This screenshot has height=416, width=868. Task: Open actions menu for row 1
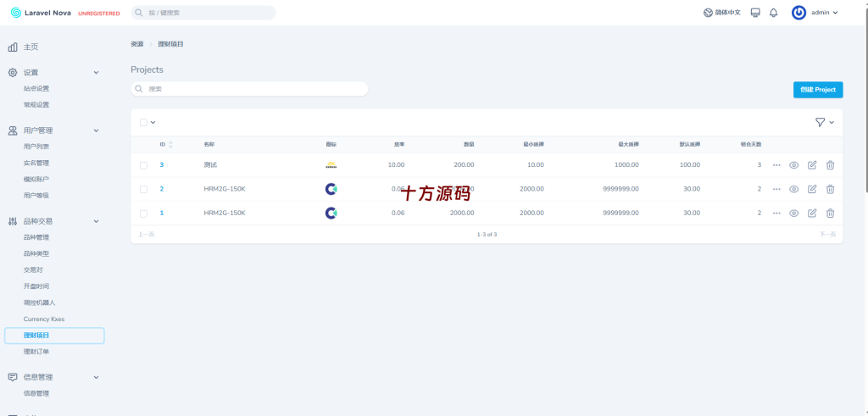point(776,213)
